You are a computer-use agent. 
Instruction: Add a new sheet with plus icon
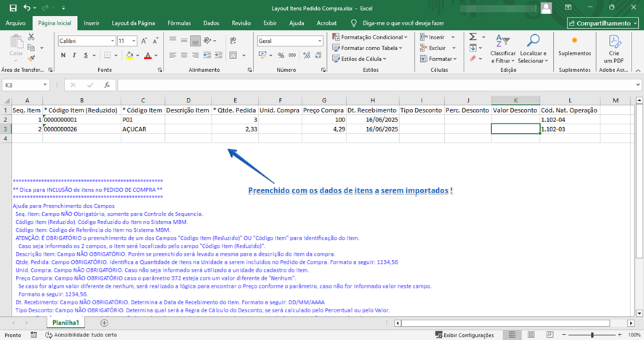click(105, 322)
